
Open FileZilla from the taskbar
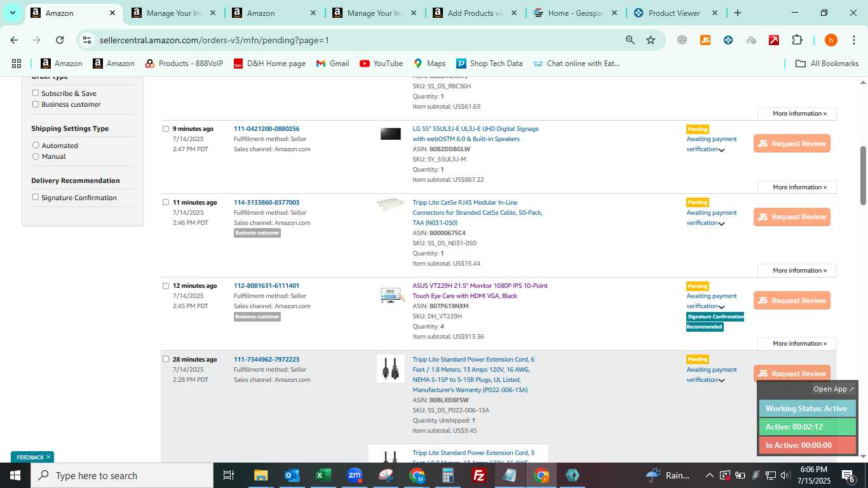(x=479, y=475)
